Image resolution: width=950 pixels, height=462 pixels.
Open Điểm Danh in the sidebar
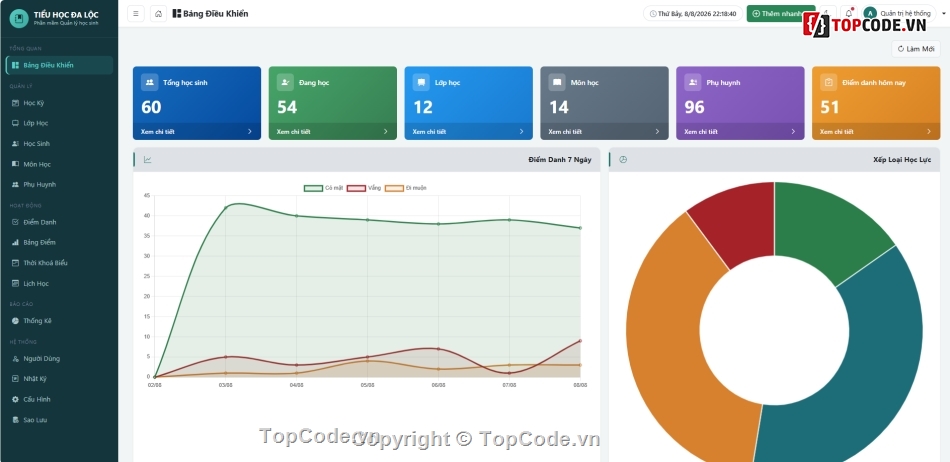(x=59, y=222)
